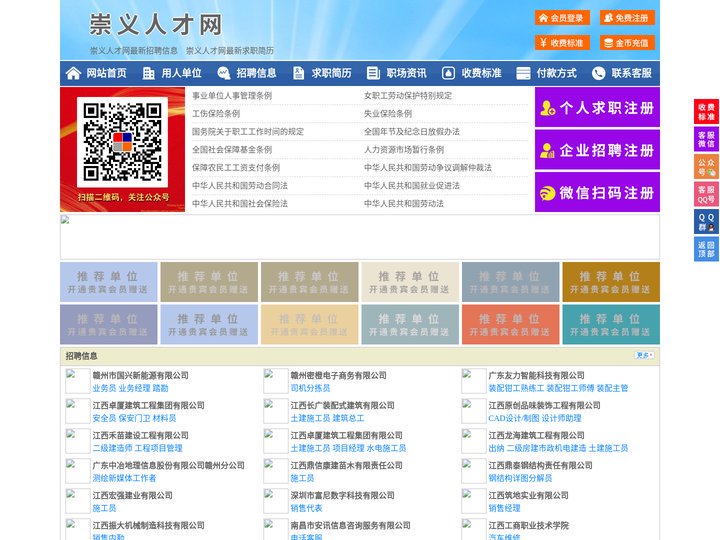Open the 工伤保险条例 link
This screenshot has width=720, height=540.
216,113
